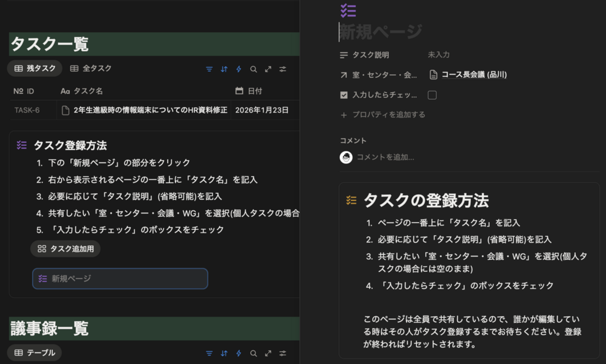Open sort options for タスク一覧
This screenshot has height=364, width=606.
[224, 69]
